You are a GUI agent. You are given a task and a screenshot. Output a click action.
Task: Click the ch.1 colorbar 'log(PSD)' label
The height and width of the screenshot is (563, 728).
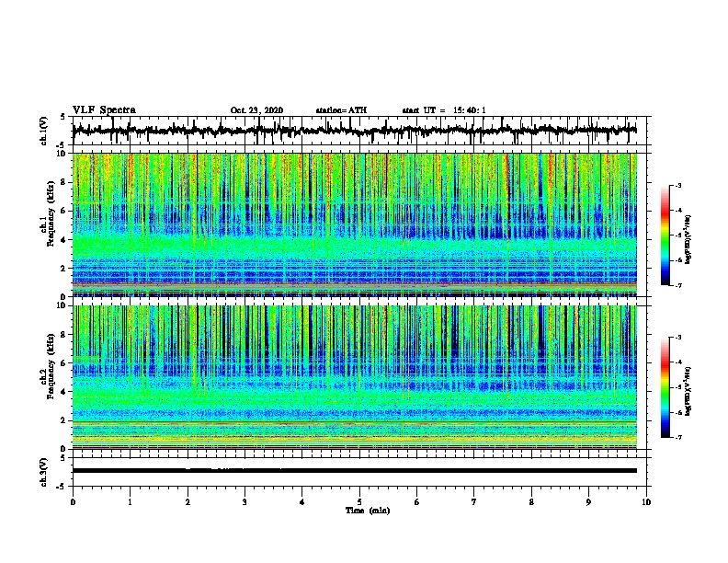pos(688,239)
